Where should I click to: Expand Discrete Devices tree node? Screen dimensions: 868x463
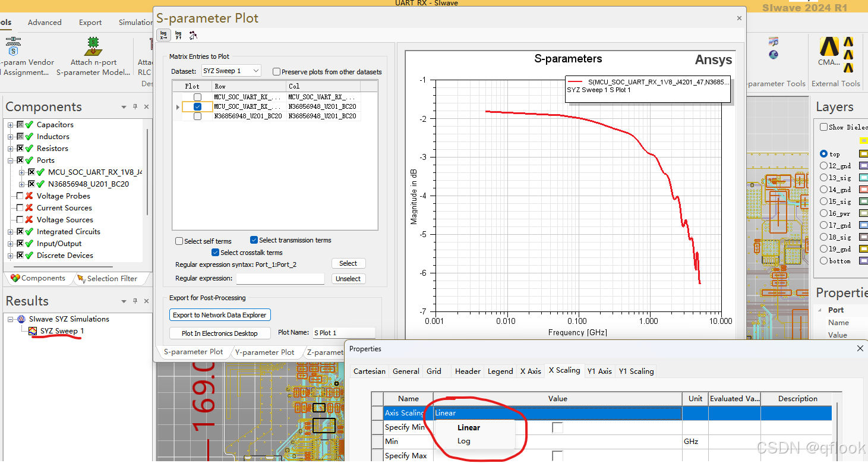(x=10, y=256)
